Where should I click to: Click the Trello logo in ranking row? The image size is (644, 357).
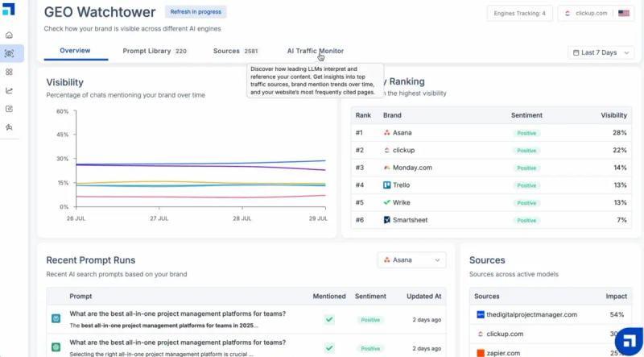[387, 185]
